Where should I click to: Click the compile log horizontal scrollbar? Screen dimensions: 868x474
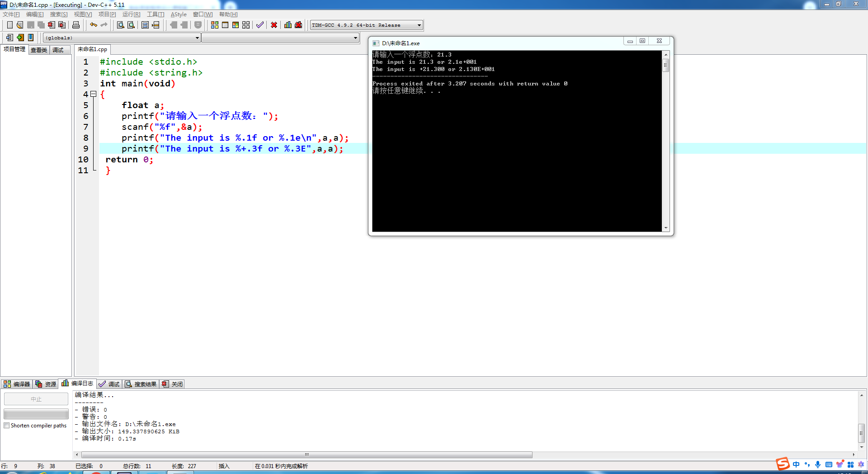point(307,455)
